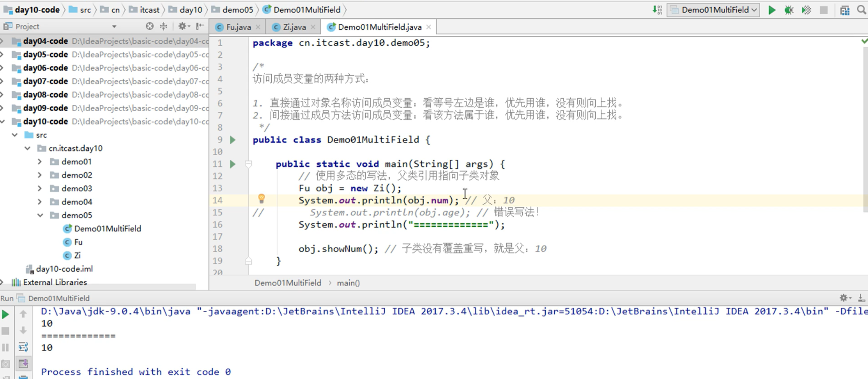Click the Down the Stack Trace arrow
The height and width of the screenshot is (379, 868).
(23, 331)
